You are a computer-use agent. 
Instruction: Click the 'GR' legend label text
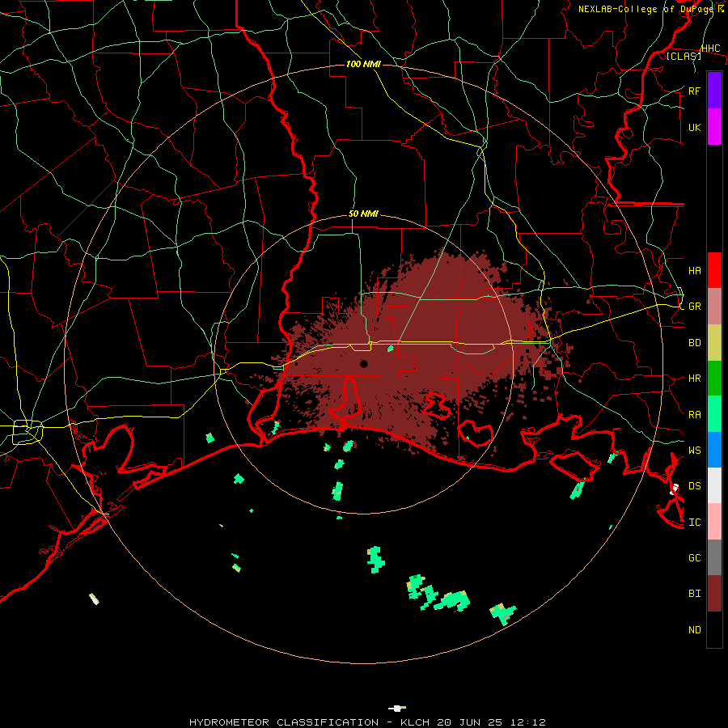pyautogui.click(x=695, y=307)
